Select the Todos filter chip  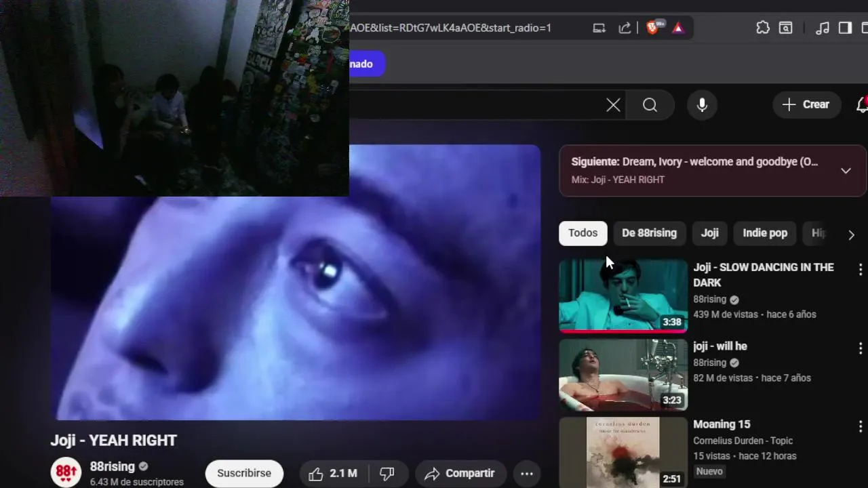tap(583, 233)
